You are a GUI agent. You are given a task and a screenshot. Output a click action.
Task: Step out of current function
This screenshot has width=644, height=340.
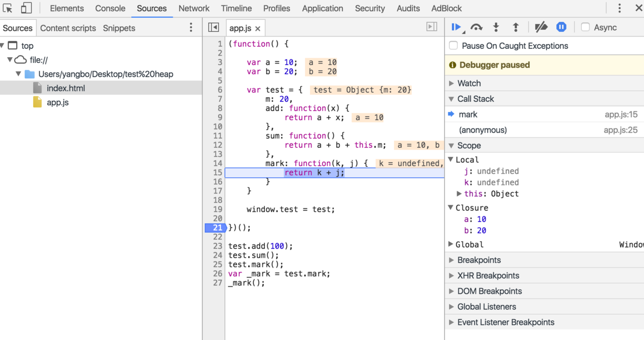516,27
